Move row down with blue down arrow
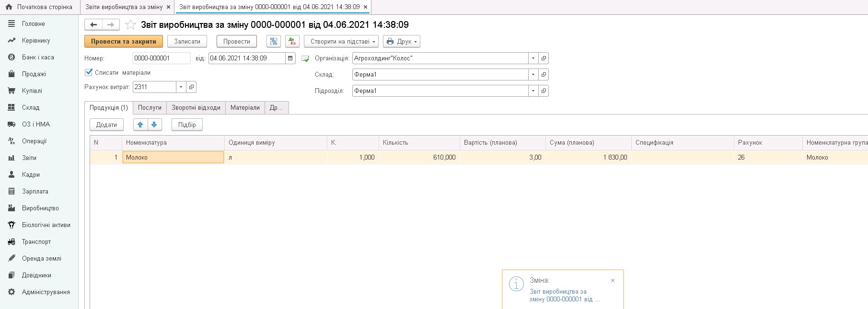The width and height of the screenshot is (868, 309). pyautogui.click(x=154, y=125)
